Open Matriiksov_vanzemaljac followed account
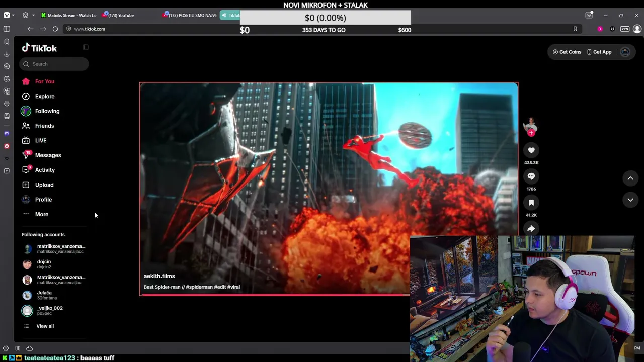The width and height of the screenshot is (644, 362). (x=54, y=280)
